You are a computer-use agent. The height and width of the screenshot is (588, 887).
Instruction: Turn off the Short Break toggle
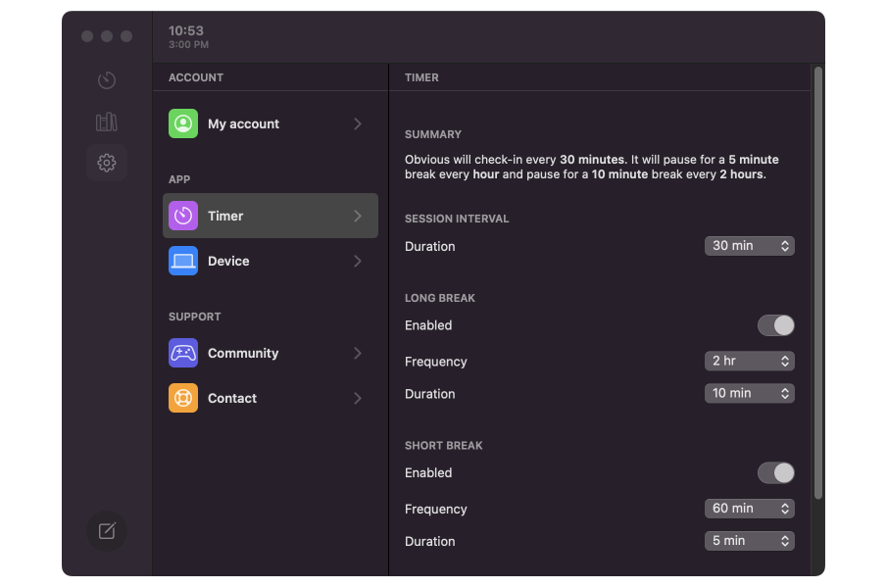point(775,472)
